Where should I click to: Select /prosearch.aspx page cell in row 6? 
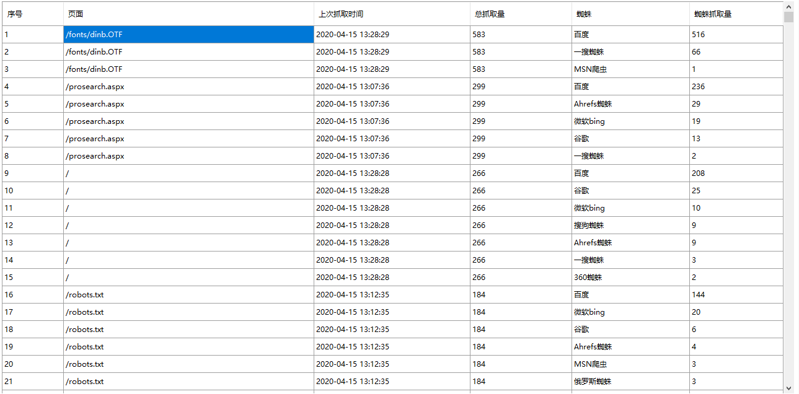(189, 121)
